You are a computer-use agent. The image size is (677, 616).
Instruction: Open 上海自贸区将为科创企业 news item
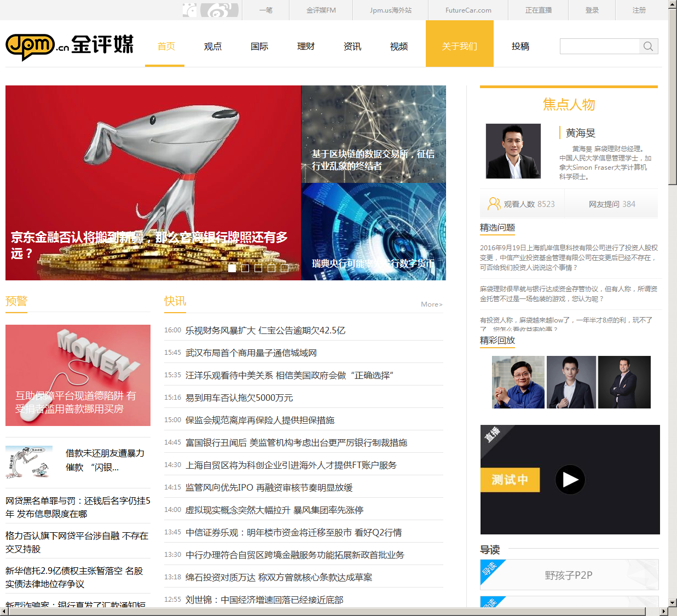coord(291,465)
